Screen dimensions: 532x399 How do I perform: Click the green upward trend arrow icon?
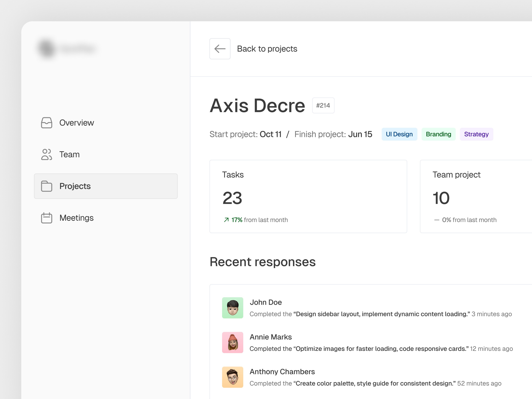[x=226, y=220]
